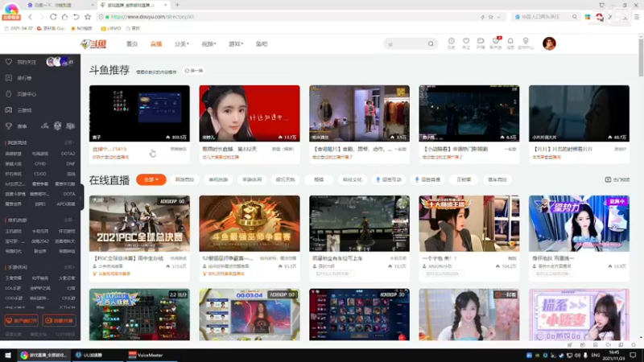Collapse the left sidebar with the side arrow

click(x=81, y=197)
